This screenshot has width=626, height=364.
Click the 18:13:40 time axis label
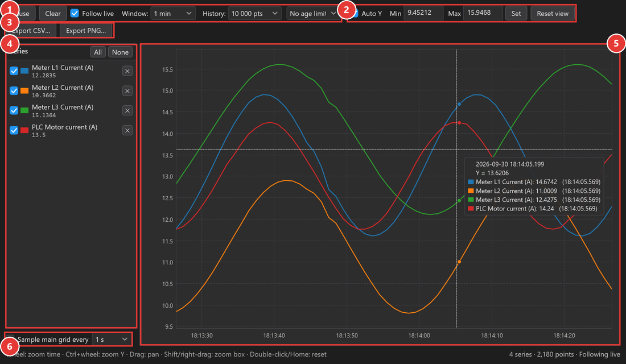(274, 335)
